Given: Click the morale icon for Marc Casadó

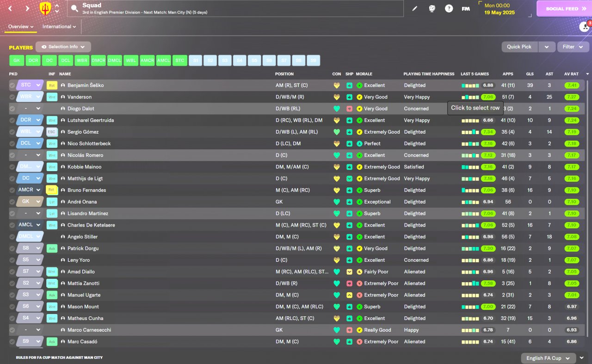Looking at the screenshot, I should 359,342.
